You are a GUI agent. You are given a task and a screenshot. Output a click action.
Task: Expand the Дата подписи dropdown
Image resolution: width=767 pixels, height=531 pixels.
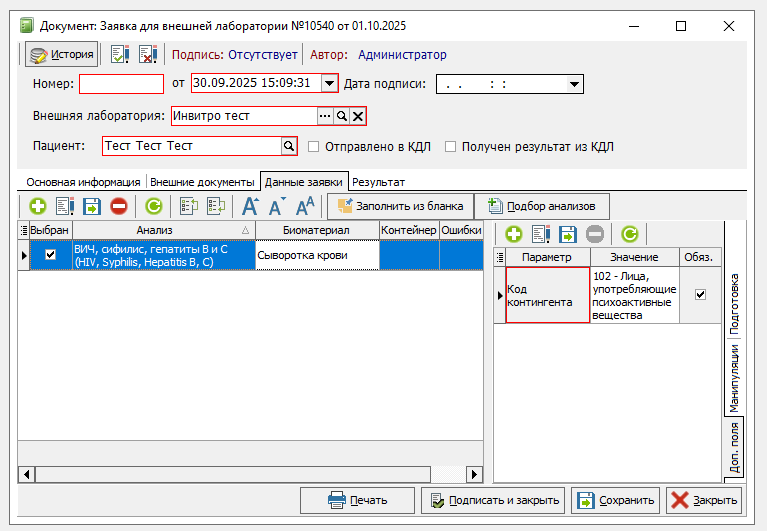[x=574, y=84]
